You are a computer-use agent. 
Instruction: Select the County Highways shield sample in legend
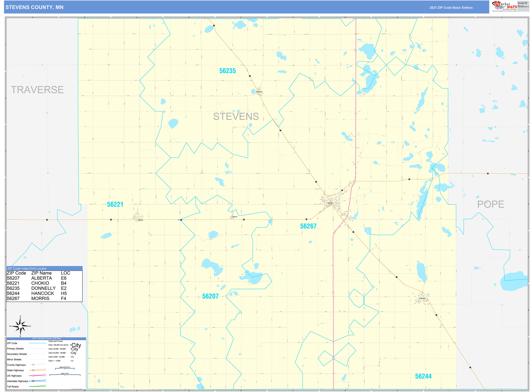pyautogui.click(x=33, y=365)
